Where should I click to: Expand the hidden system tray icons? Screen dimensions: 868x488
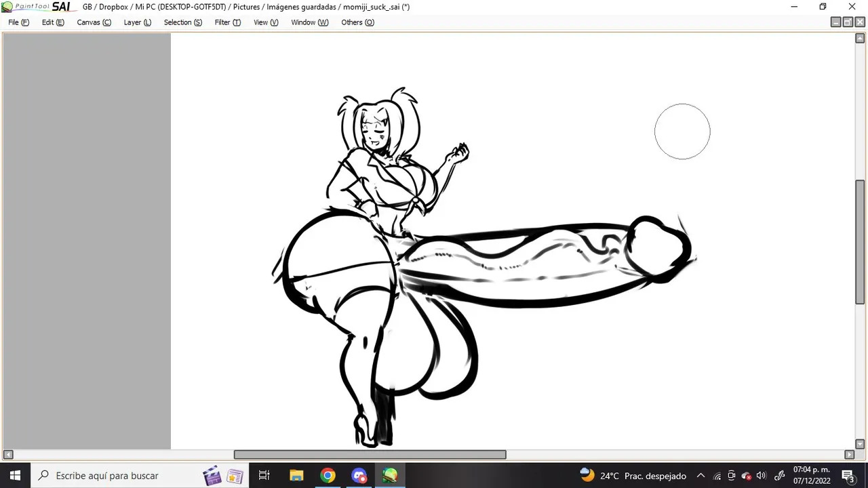[x=701, y=476]
